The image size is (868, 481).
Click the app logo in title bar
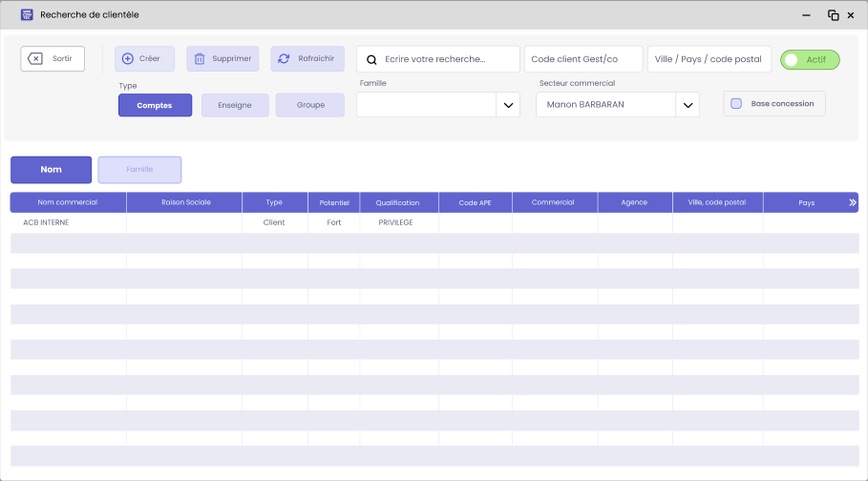(x=27, y=15)
